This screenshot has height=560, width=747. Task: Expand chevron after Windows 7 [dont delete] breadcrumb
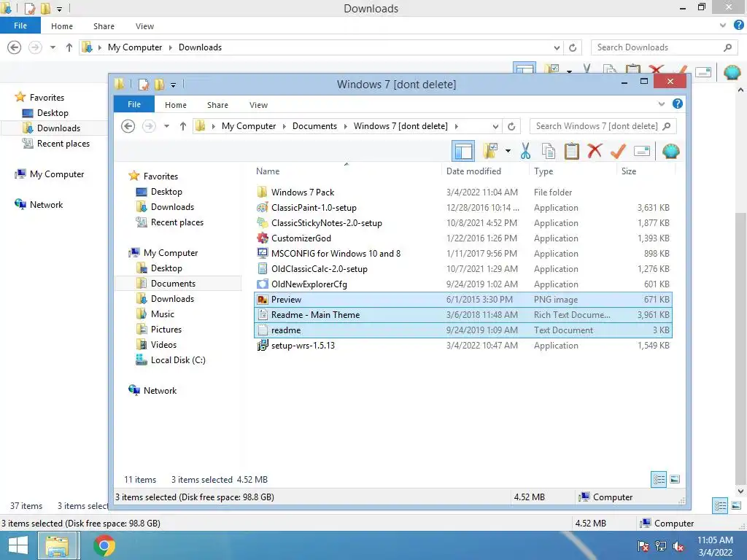tap(457, 126)
